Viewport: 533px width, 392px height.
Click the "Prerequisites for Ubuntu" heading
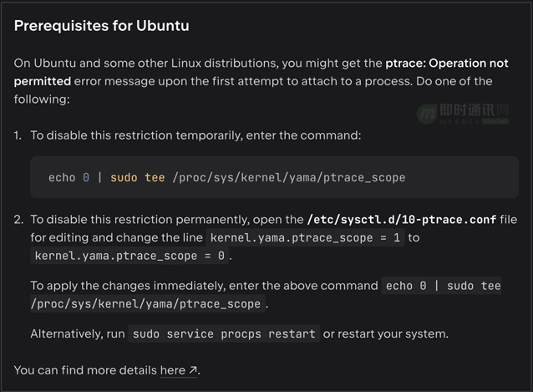pyautogui.click(x=102, y=26)
